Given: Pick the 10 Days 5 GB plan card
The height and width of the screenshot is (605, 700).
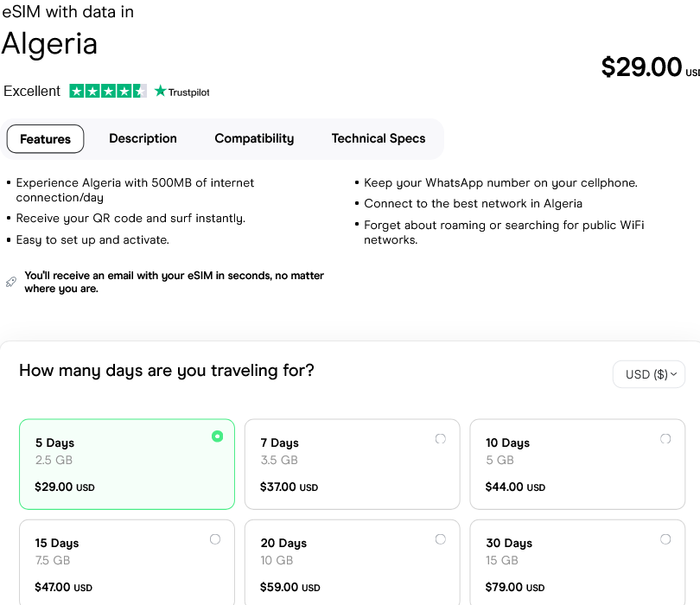Looking at the screenshot, I should tap(576, 465).
